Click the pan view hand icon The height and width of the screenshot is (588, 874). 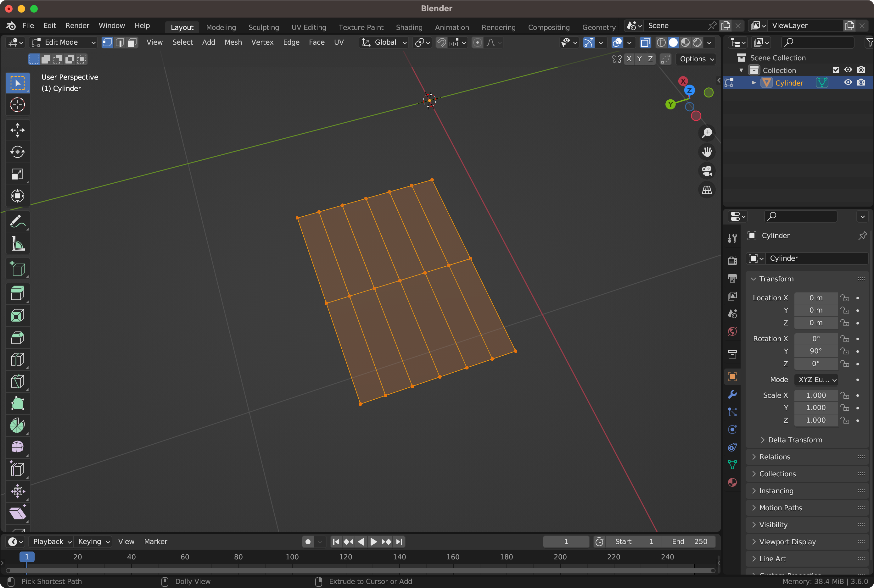(x=707, y=152)
